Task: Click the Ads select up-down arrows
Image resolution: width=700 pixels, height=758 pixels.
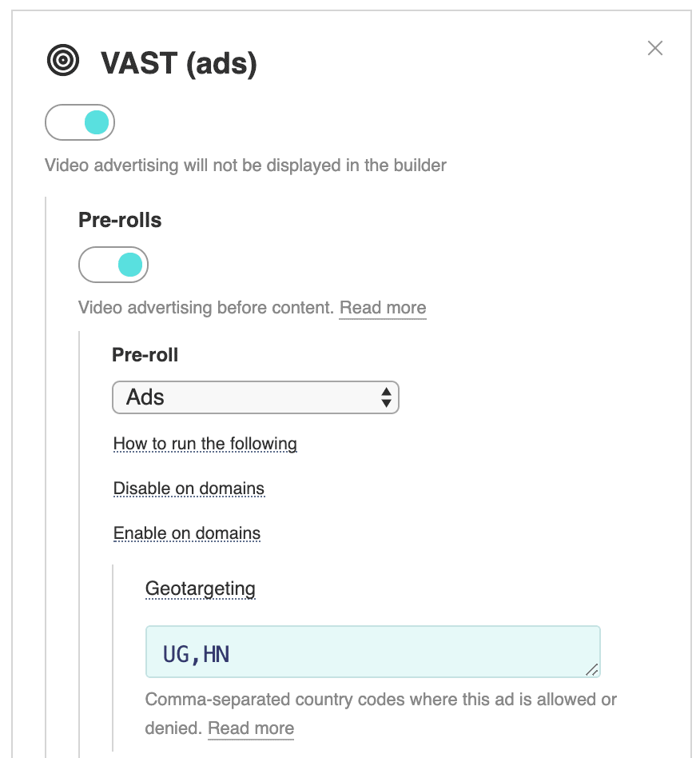Action: [x=386, y=397]
